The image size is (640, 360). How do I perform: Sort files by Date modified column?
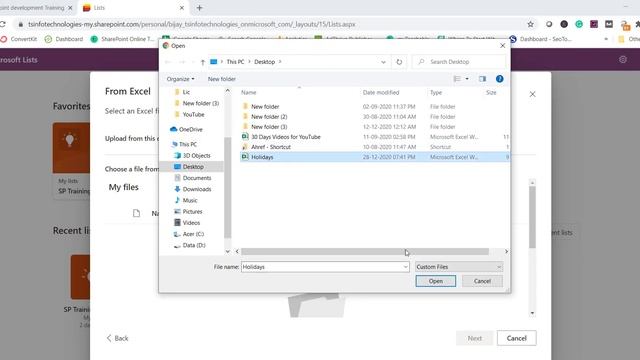click(381, 93)
